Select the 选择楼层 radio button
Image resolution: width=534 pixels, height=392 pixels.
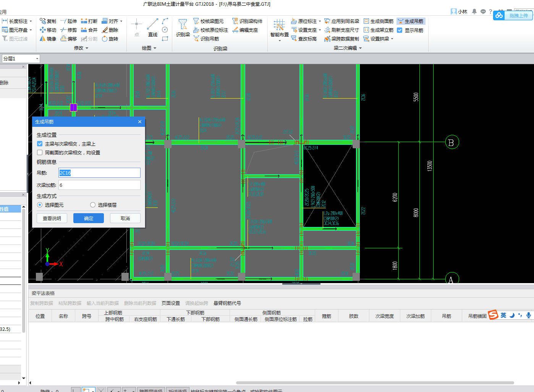click(x=93, y=205)
